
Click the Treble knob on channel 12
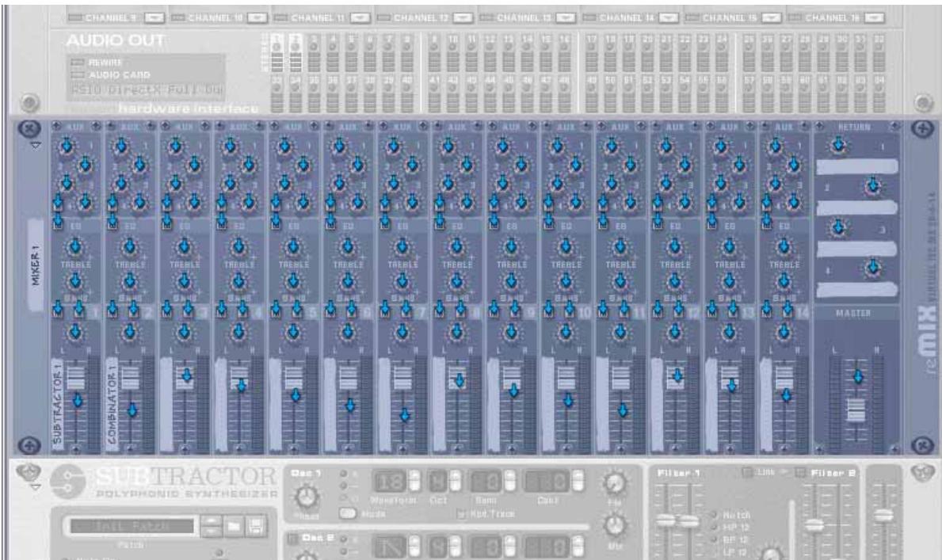point(674,246)
